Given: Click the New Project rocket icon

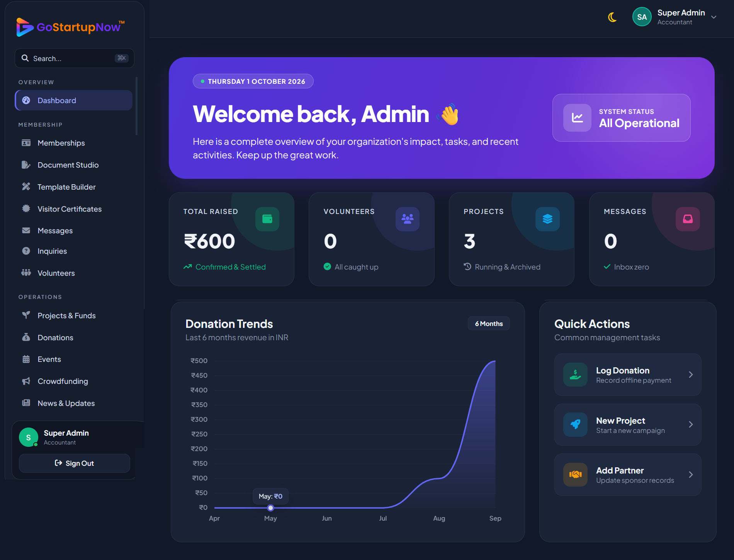Looking at the screenshot, I should (x=575, y=425).
